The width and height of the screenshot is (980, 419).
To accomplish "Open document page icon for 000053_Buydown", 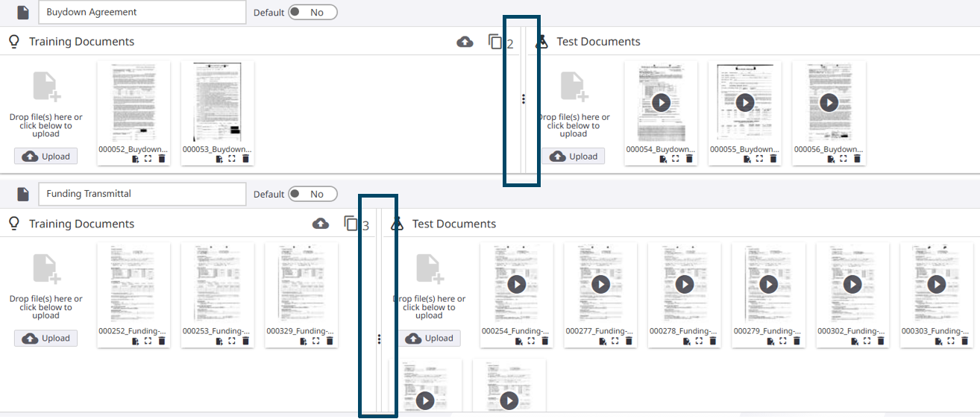I will click(x=219, y=159).
